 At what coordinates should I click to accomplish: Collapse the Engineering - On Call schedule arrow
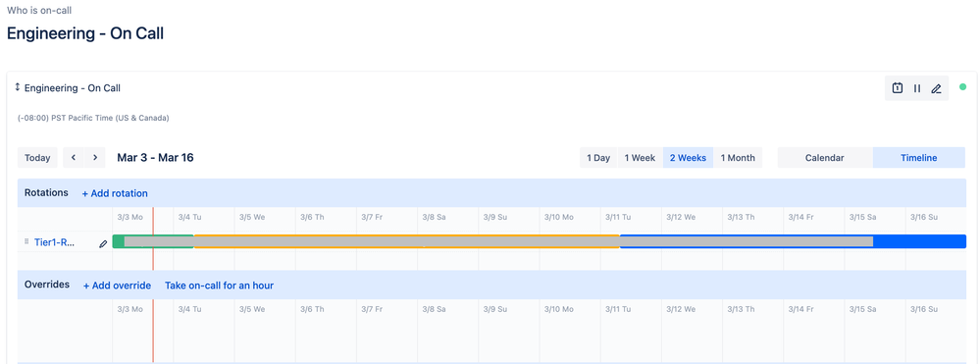(x=18, y=87)
